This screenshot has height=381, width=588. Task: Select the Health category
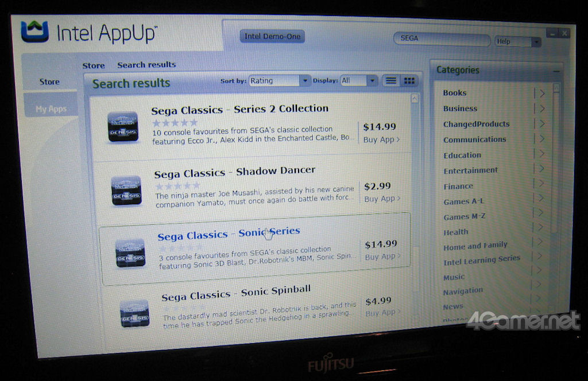456,232
